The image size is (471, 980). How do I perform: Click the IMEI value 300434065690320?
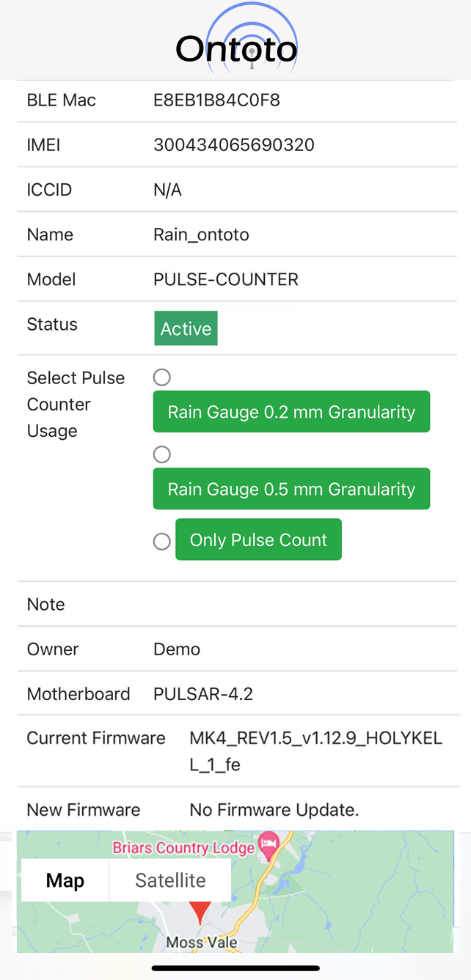(233, 144)
